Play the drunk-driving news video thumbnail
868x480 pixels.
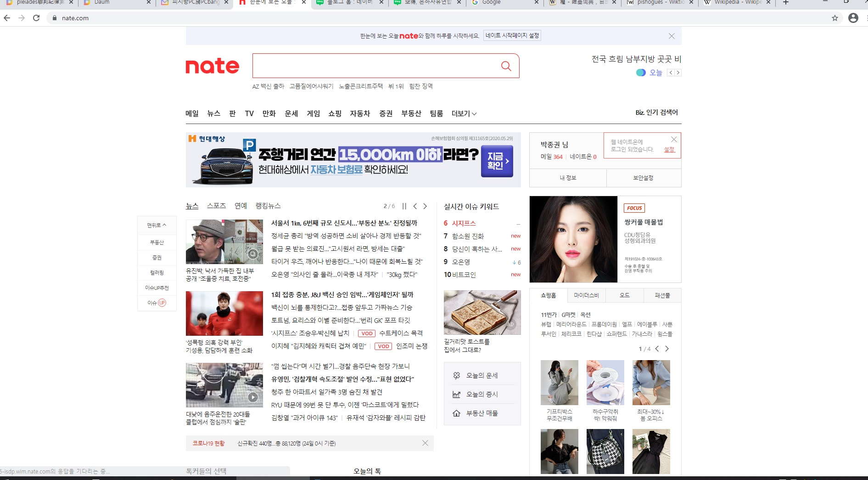click(x=224, y=385)
